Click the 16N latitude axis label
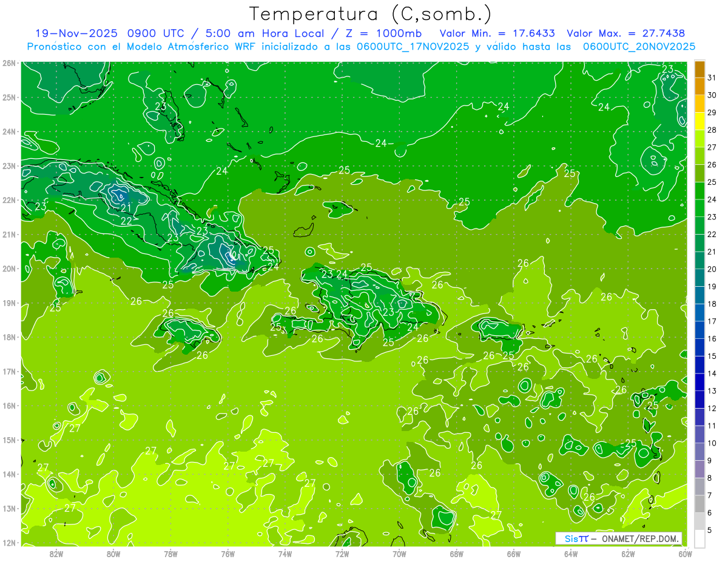The width and height of the screenshot is (728, 562). tap(8, 406)
